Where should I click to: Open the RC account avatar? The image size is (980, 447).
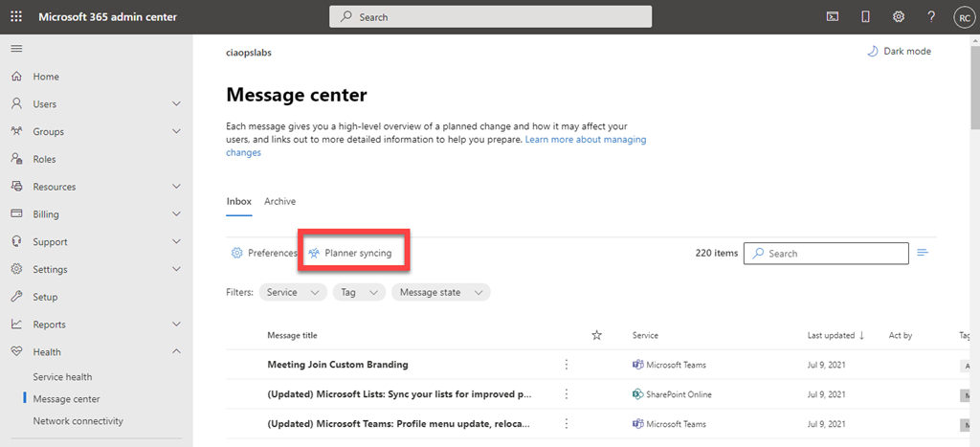click(x=963, y=17)
